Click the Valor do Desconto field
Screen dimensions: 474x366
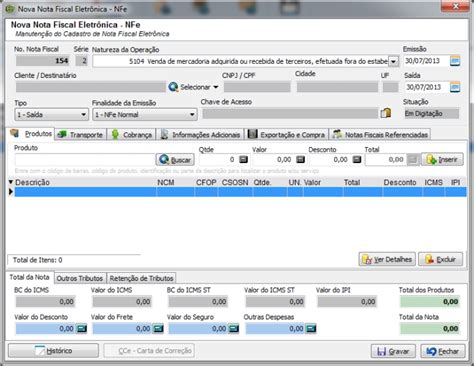coord(45,329)
